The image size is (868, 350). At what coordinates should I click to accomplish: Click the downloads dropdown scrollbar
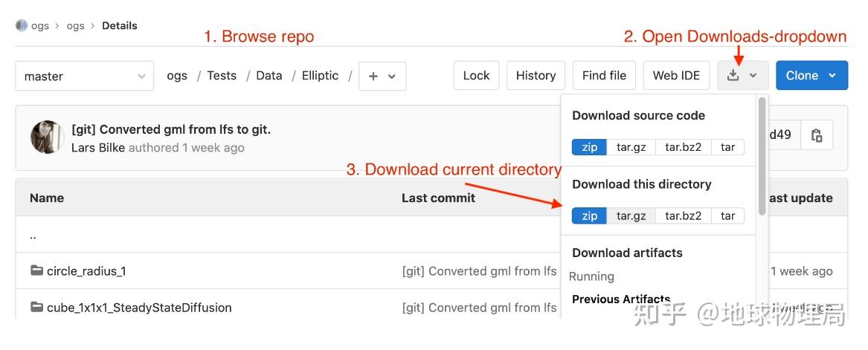click(x=762, y=156)
